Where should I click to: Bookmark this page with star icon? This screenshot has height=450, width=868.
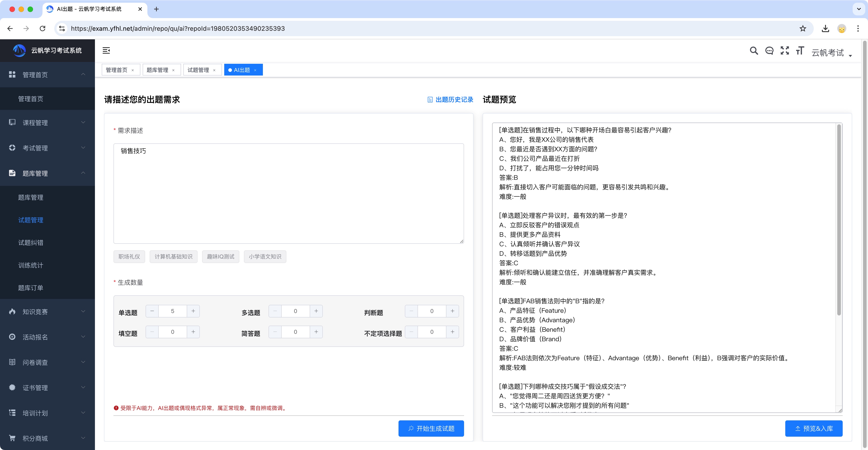pyautogui.click(x=803, y=29)
